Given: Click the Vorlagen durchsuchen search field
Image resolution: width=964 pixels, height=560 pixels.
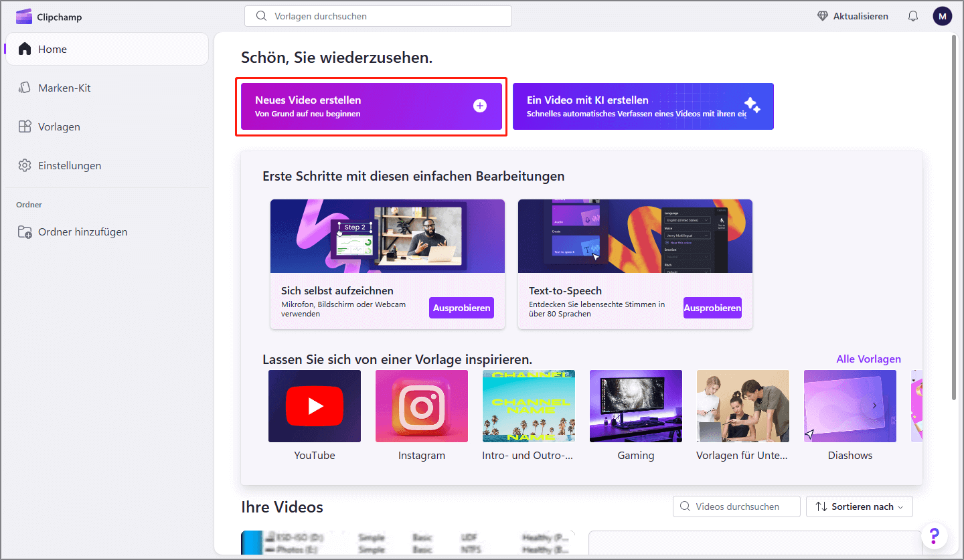Looking at the screenshot, I should (x=378, y=15).
